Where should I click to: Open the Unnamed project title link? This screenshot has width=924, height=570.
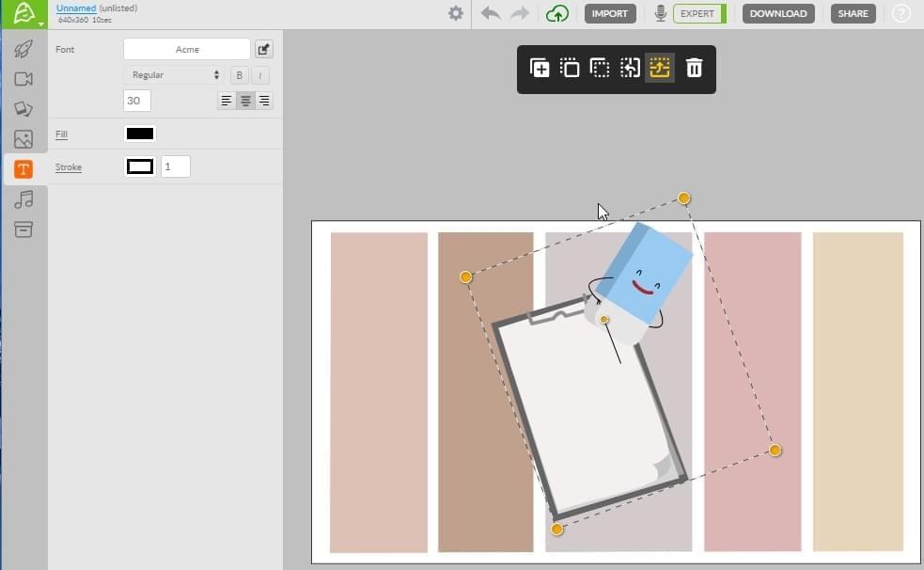[x=76, y=8]
